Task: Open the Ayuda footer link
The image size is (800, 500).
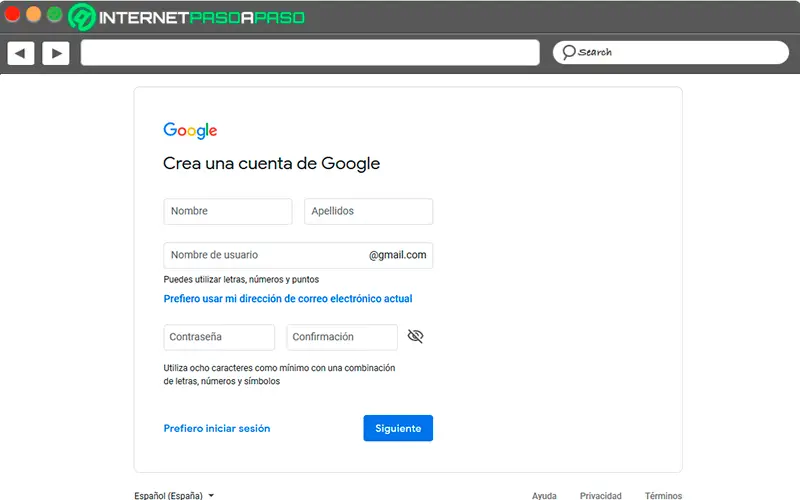Action: click(x=544, y=495)
